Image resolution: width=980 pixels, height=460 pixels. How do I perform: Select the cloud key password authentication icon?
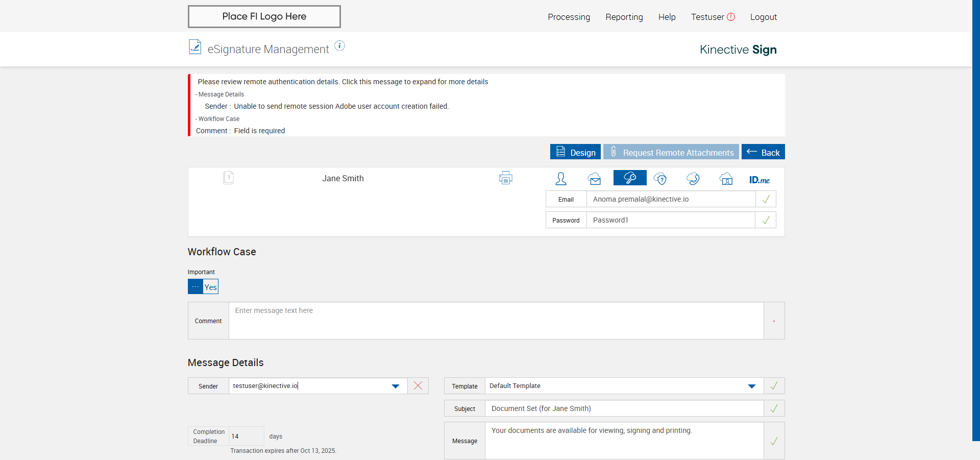click(630, 178)
